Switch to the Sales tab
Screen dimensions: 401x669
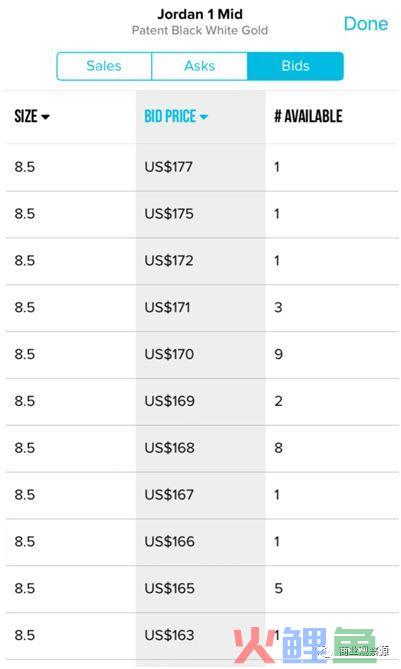[x=104, y=66]
